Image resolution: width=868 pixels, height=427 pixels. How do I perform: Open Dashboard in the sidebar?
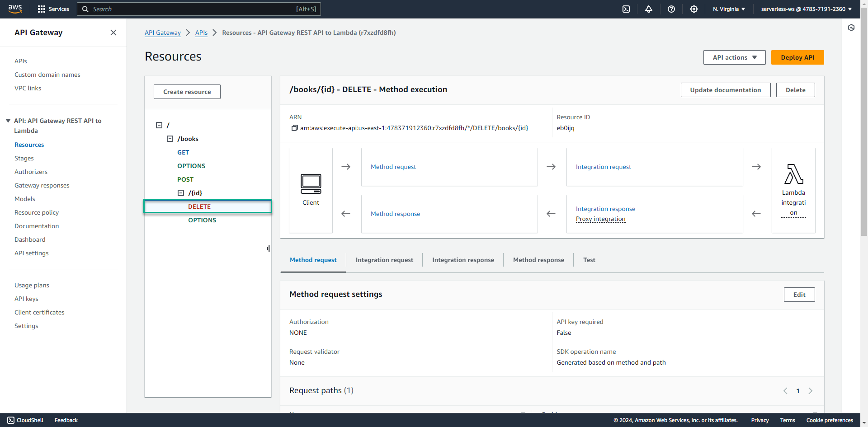[x=30, y=239]
